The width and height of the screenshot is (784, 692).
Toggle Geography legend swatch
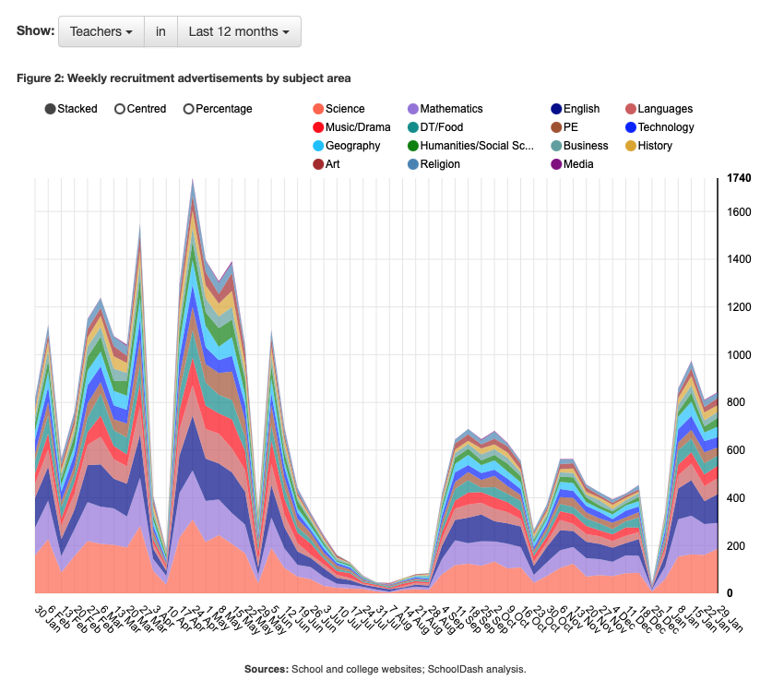(x=318, y=146)
